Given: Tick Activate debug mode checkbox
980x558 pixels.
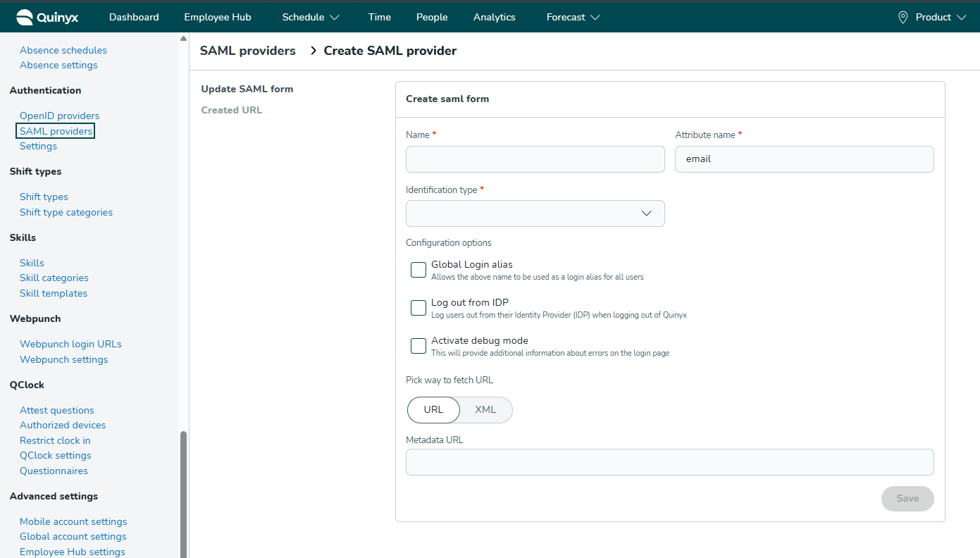Looking at the screenshot, I should (x=418, y=346).
